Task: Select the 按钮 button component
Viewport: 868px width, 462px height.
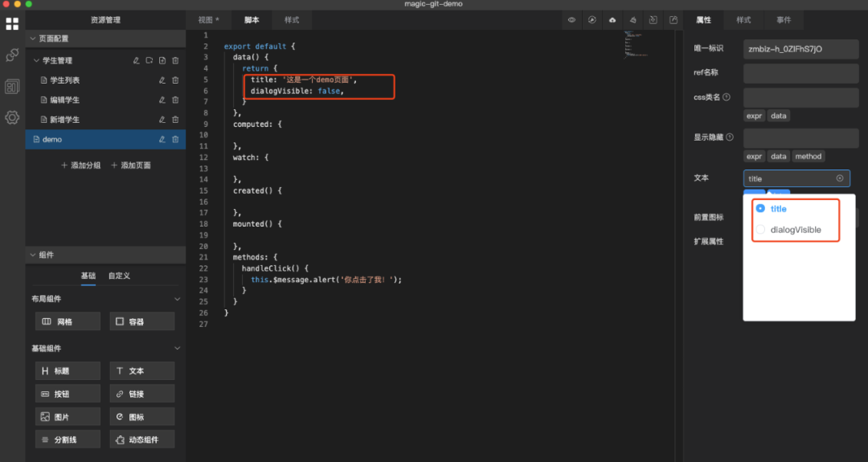Action: click(68, 394)
